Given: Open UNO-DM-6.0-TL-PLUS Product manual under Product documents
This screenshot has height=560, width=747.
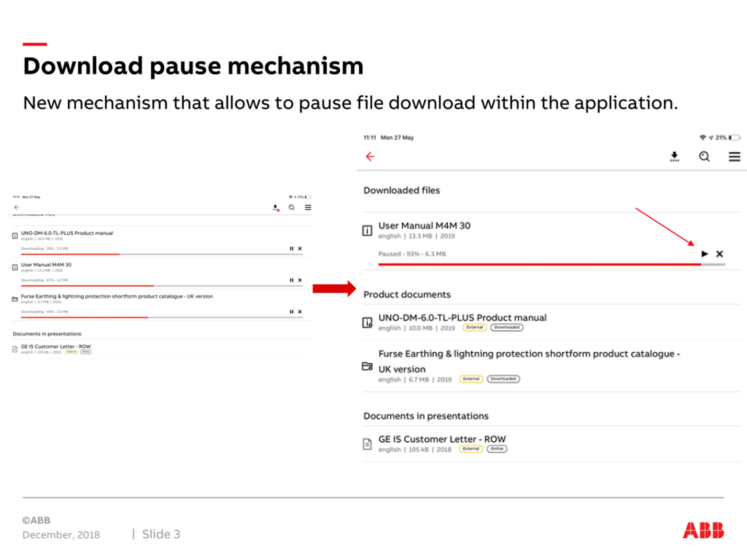Looking at the screenshot, I should pos(462,318).
